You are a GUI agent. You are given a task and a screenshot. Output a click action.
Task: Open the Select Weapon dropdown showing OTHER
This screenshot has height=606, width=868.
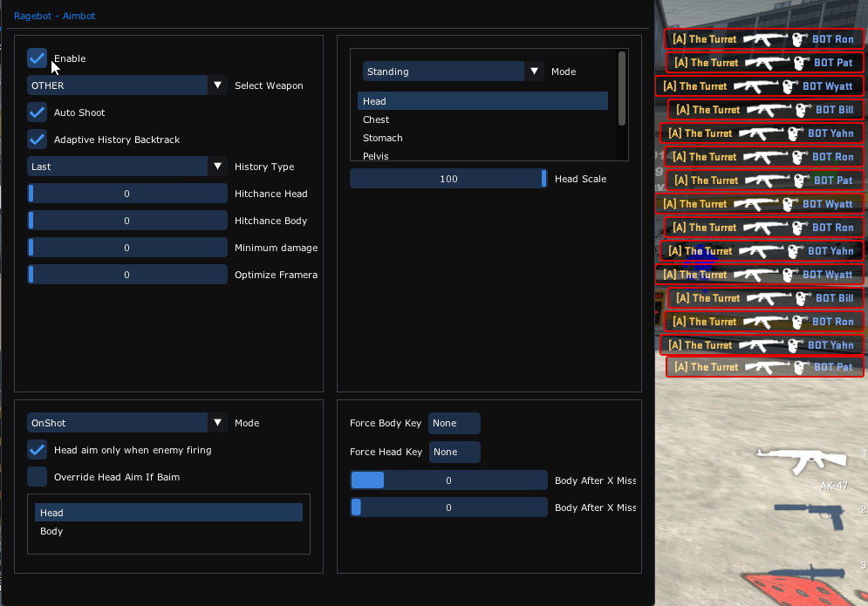126,85
